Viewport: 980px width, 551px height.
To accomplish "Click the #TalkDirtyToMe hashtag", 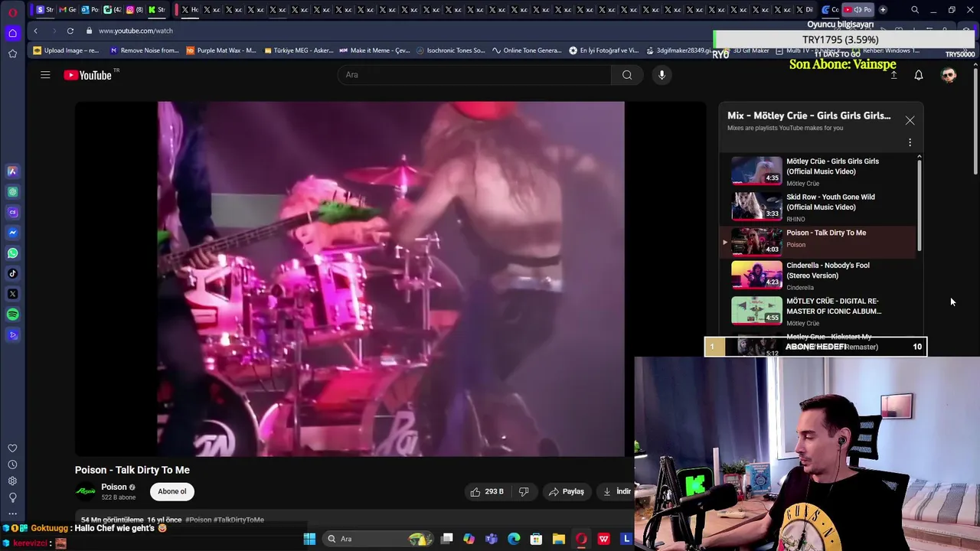I will point(239,520).
